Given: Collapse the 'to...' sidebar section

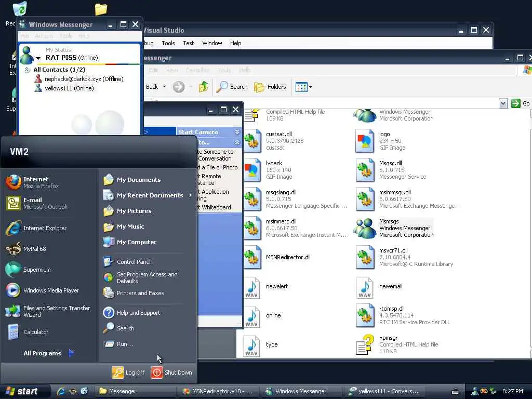Looking at the screenshot, I should 237,142.
